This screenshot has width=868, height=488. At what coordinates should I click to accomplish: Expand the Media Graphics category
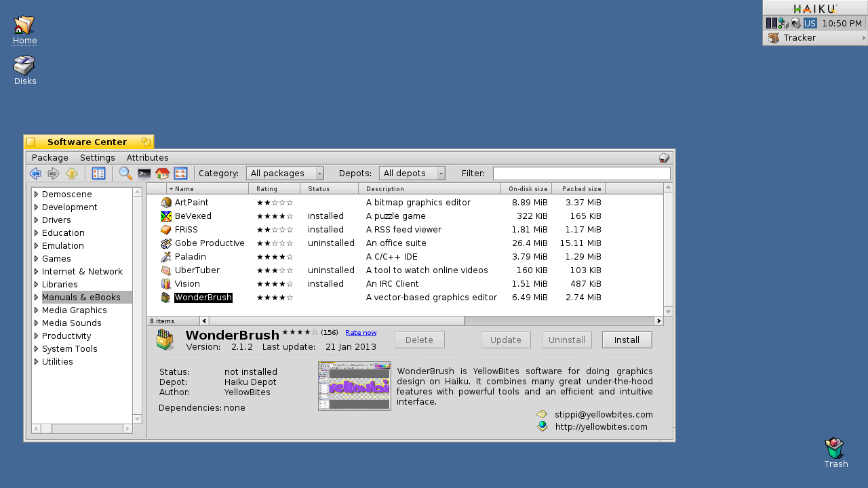(37, 310)
